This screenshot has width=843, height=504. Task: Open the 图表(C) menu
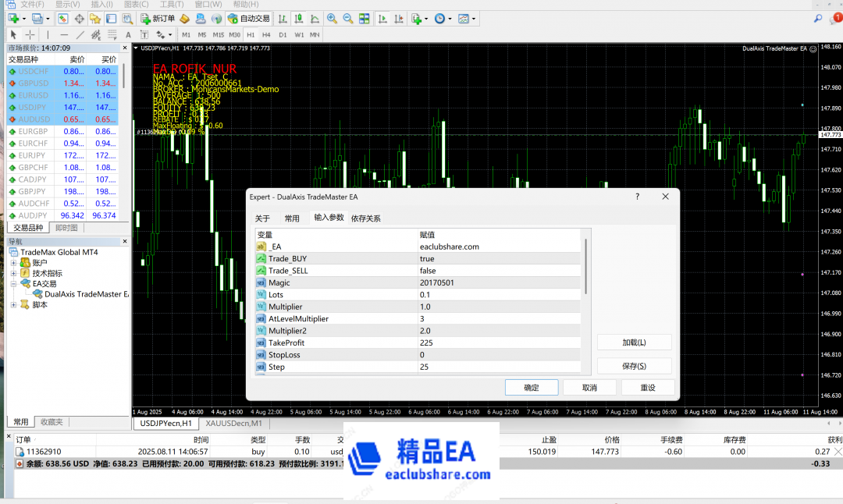[x=137, y=5]
